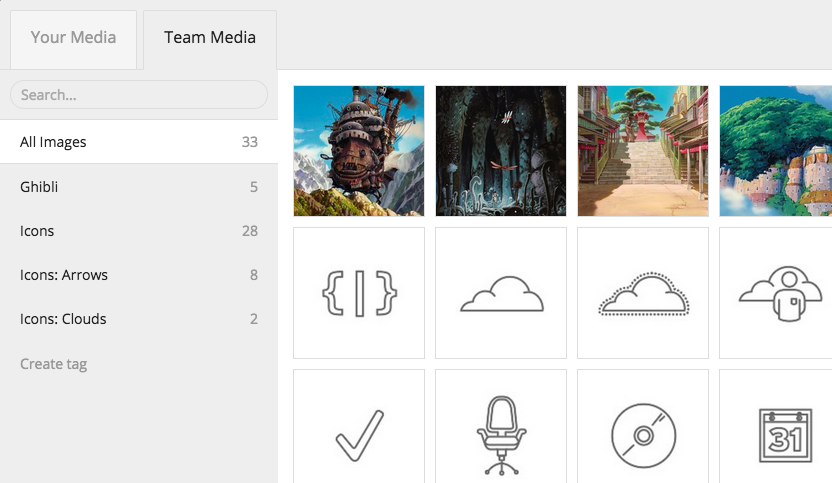The image size is (832, 483).
Task: Focus the Search field
Action: pos(138,94)
